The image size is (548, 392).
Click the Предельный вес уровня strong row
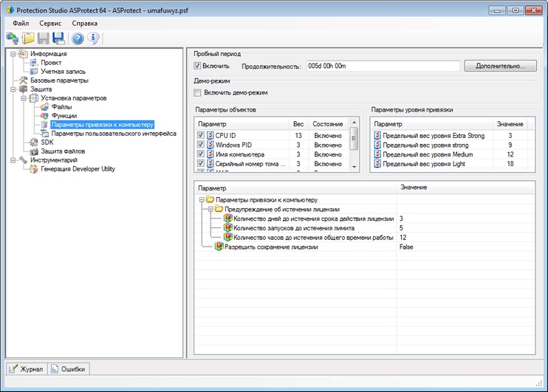pyautogui.click(x=453, y=145)
